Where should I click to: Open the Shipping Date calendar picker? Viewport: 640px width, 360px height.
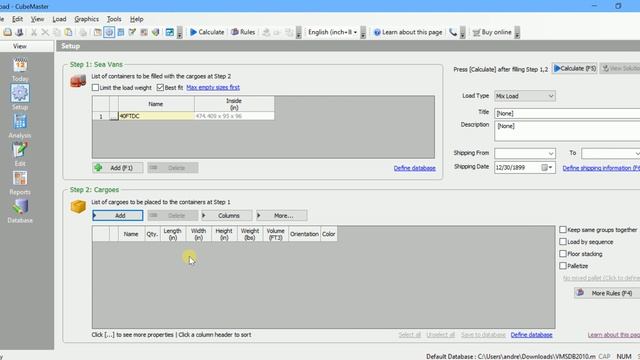(x=547, y=167)
